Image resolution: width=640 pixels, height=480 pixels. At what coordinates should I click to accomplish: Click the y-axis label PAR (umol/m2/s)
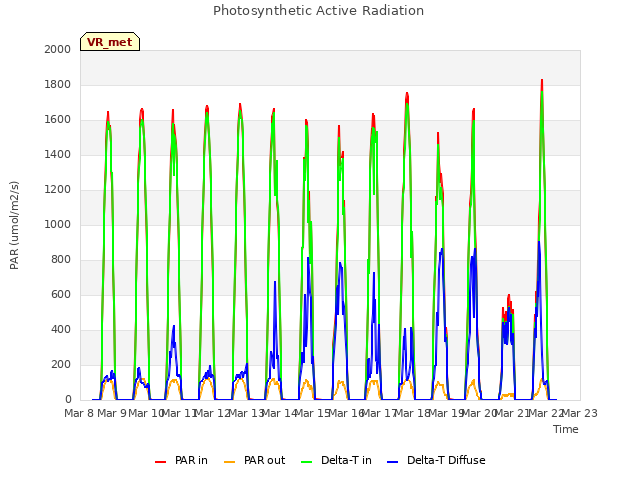(14, 225)
